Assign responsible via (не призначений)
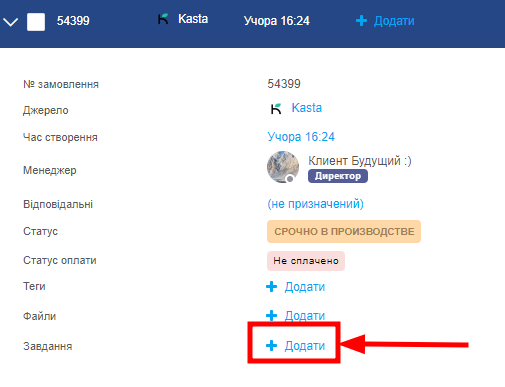Screen dimensions: 505x387 315,204
